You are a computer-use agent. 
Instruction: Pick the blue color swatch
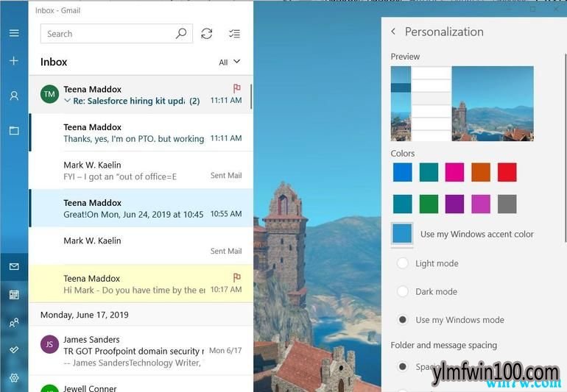(x=403, y=172)
